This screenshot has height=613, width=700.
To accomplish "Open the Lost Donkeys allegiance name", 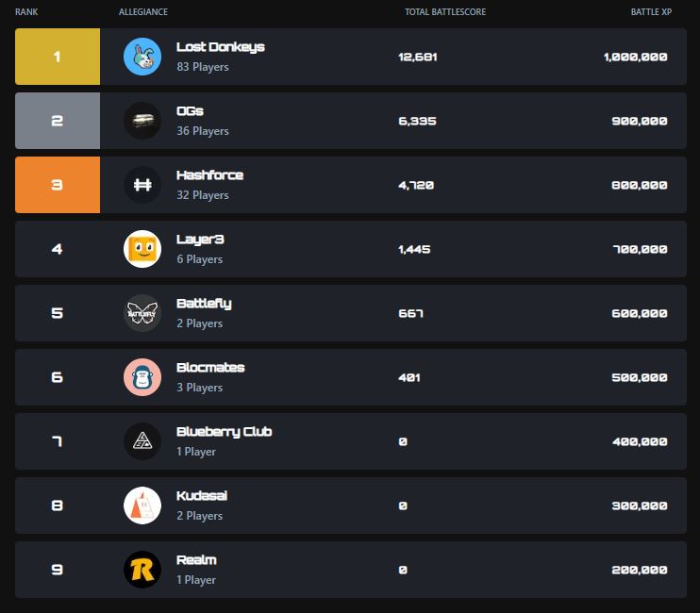I will point(221,47).
